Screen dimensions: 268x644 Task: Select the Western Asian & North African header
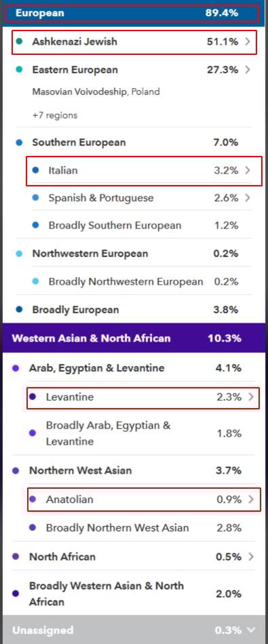click(x=134, y=338)
